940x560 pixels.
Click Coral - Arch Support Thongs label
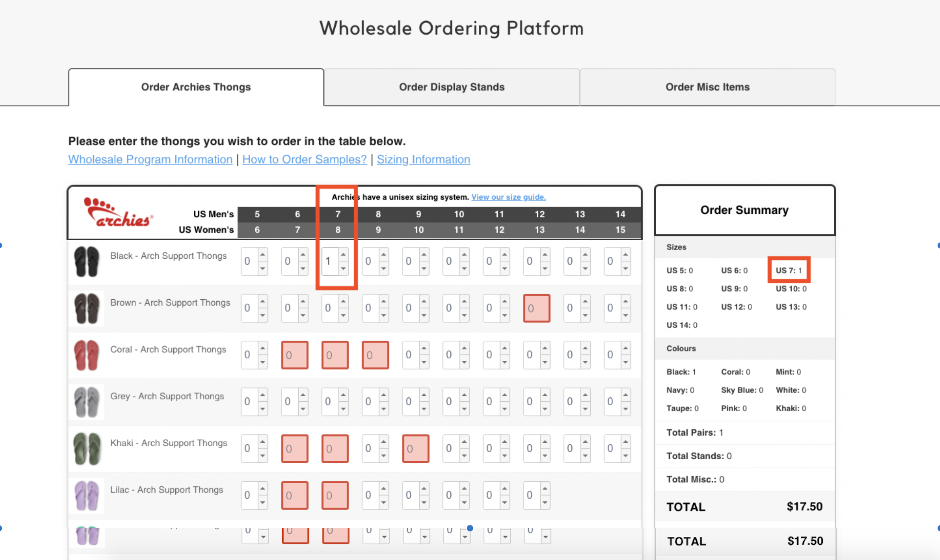pyautogui.click(x=168, y=349)
